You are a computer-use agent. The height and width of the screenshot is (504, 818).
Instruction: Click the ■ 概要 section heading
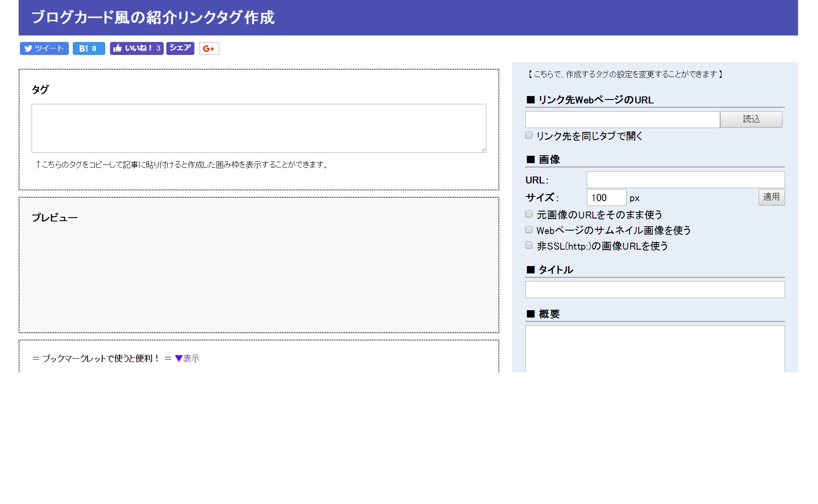543,314
